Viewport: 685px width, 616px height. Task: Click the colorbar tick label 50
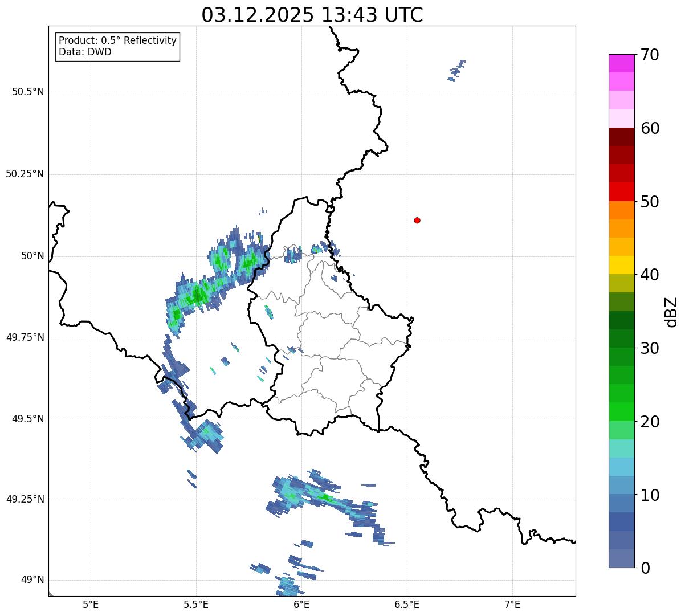650,202
